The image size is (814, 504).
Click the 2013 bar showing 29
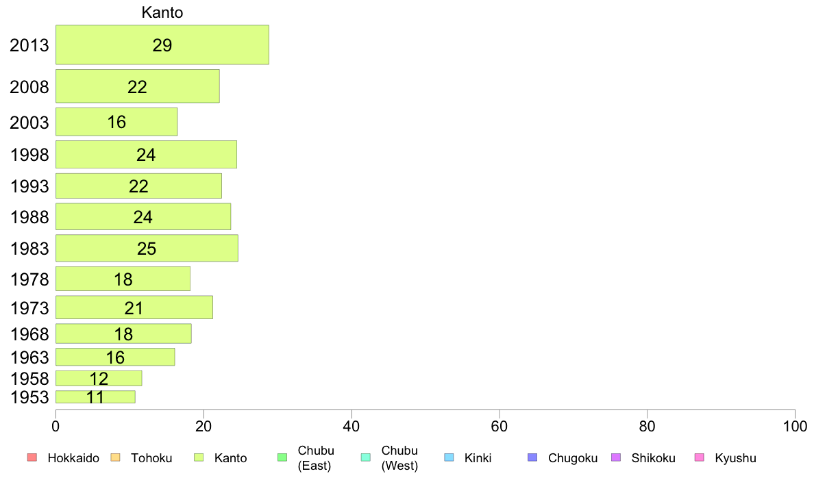click(162, 45)
